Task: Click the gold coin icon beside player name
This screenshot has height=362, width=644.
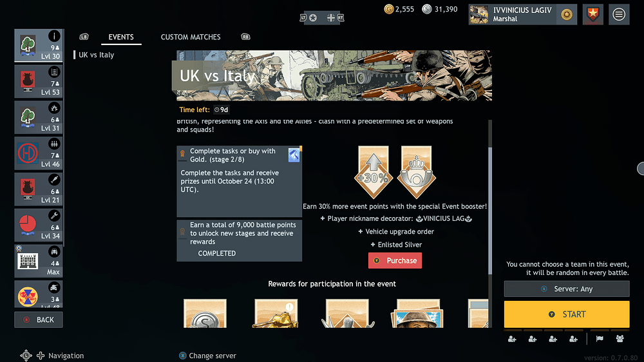Action: pos(567,15)
